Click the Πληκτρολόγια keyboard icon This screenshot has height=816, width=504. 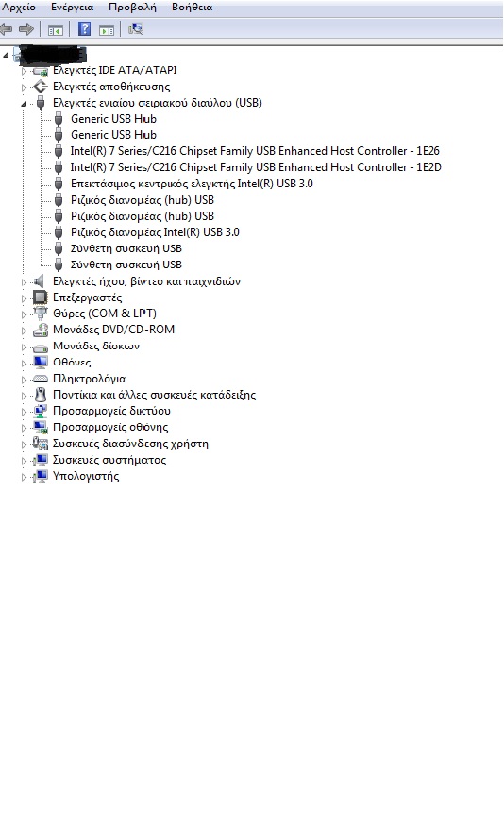pos(40,379)
